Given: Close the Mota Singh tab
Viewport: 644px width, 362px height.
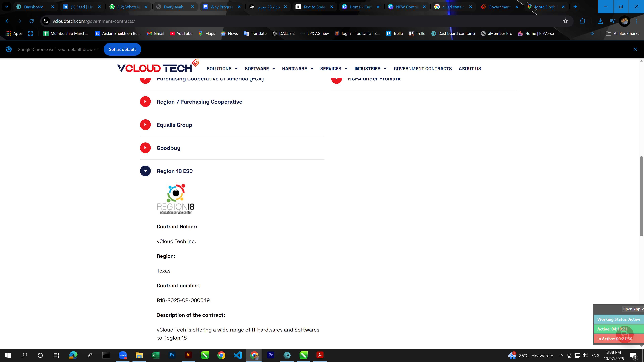Looking at the screenshot, I should pos(563,7).
